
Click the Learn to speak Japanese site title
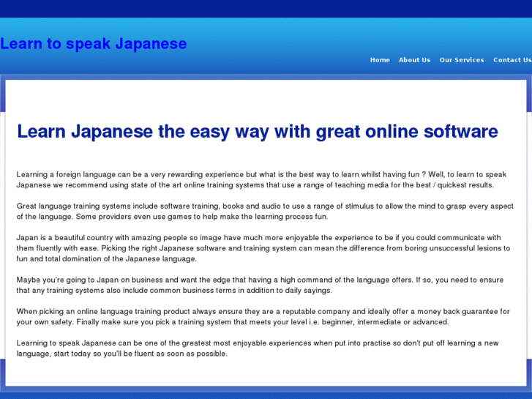pos(94,44)
